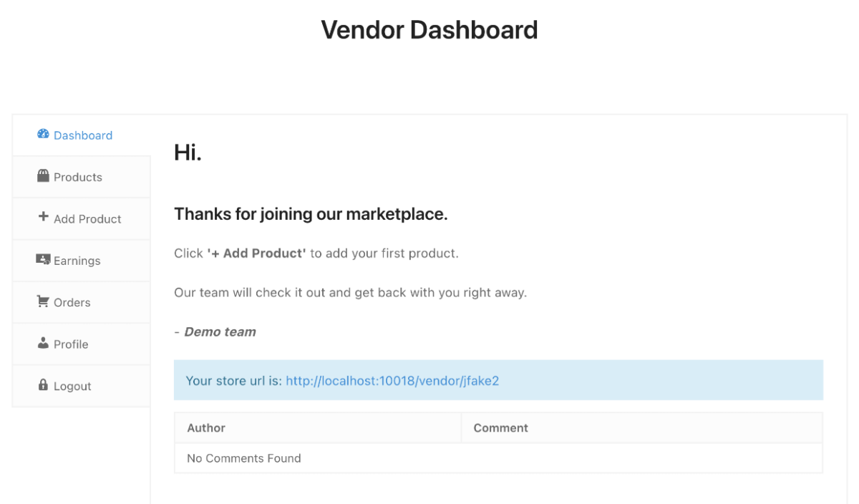Click the Author column header
Screen dimensions: 859x504
[205, 427]
